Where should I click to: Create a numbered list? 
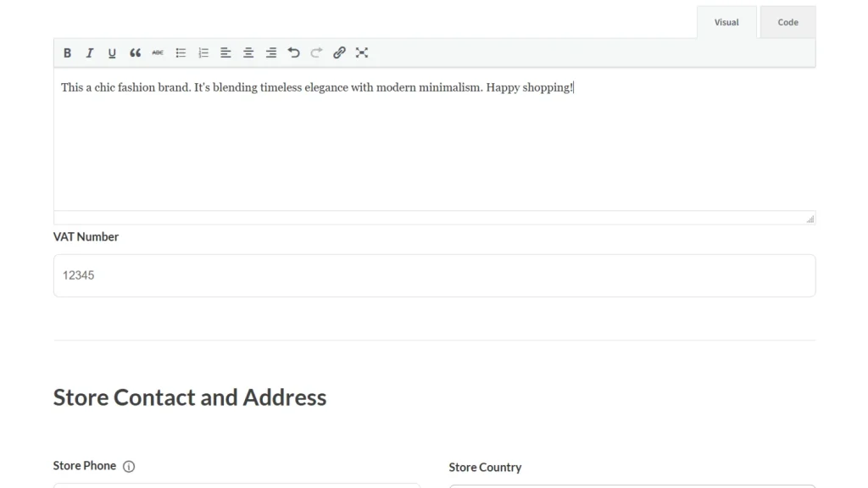click(x=203, y=53)
